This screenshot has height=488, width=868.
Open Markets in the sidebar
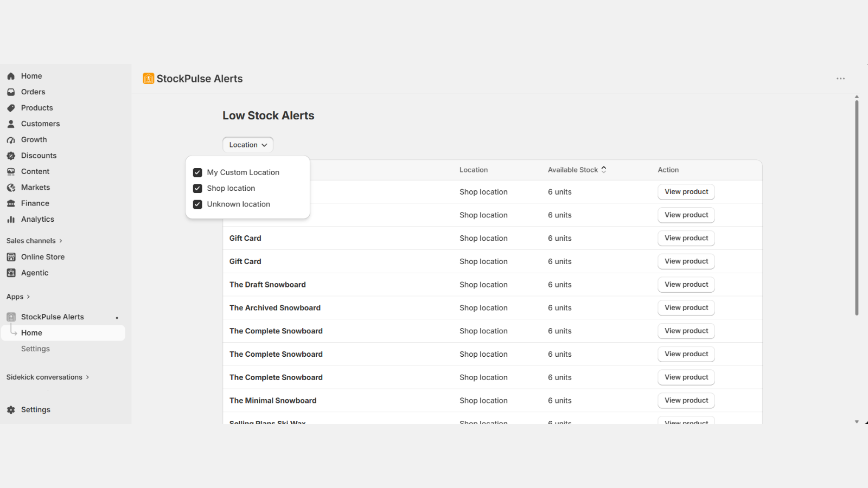point(36,188)
